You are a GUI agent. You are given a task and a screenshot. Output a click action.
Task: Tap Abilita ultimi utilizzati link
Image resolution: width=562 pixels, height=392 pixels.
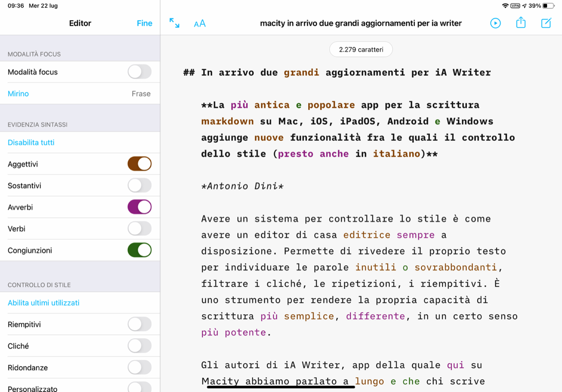(44, 303)
